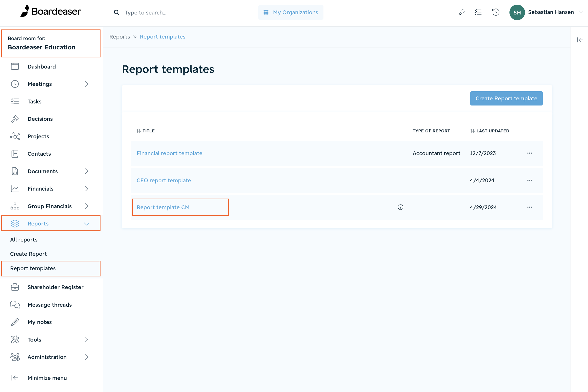Open Financial report template link
The image size is (588, 392).
[169, 153]
